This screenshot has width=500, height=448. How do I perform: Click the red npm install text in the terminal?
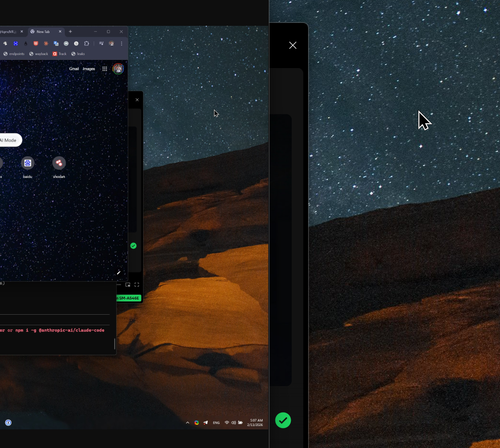point(52,330)
